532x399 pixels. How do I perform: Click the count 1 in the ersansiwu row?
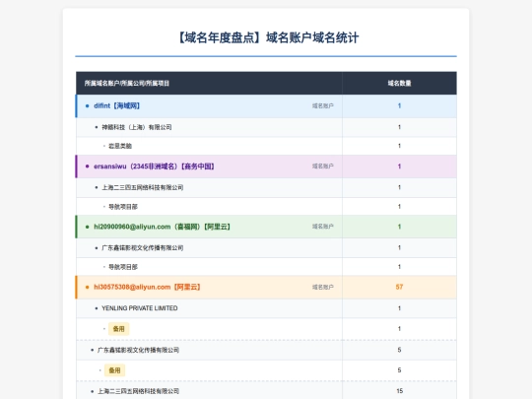pos(399,166)
